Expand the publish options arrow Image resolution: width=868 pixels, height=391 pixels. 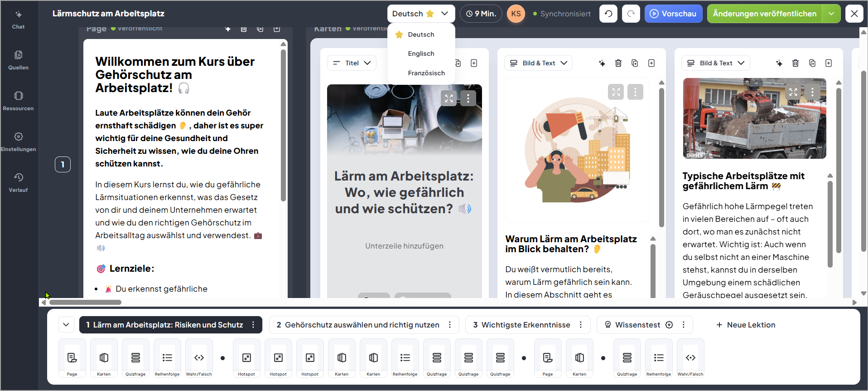pyautogui.click(x=831, y=14)
